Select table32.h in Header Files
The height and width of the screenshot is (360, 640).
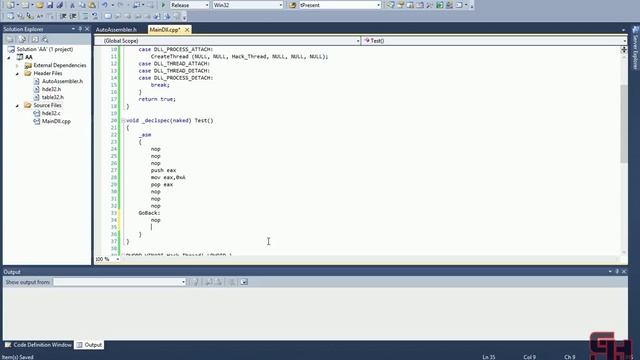pos(49,97)
